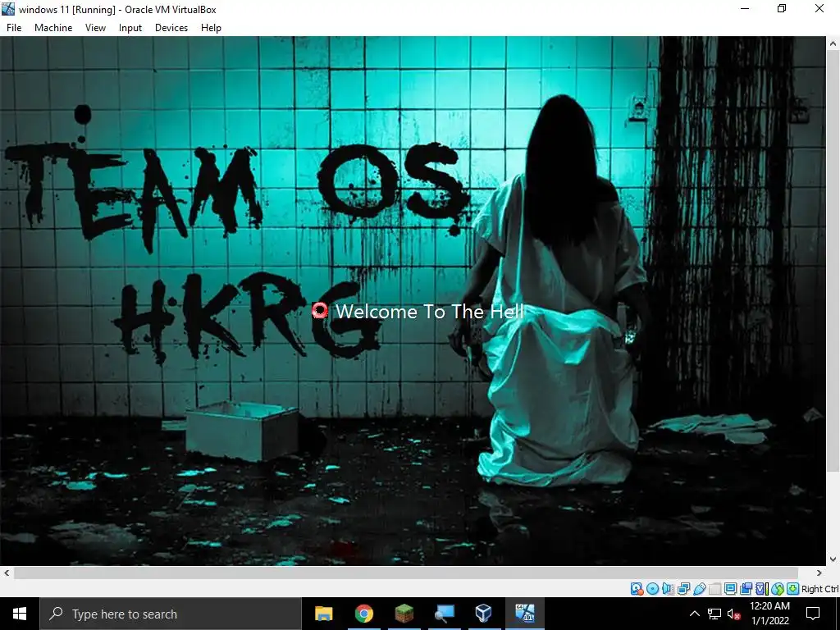Screen dimensions: 840x630
Task: Open the File menu
Action: (x=14, y=28)
